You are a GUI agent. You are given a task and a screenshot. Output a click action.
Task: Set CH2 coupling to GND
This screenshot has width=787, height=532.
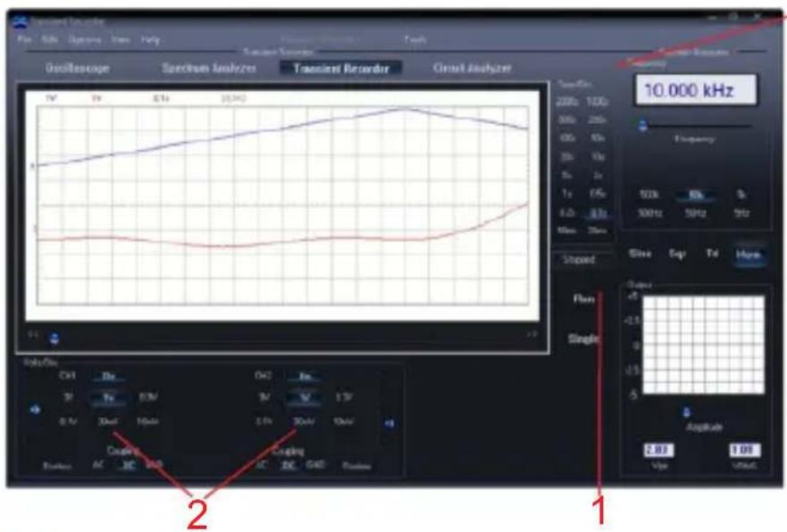pos(315,465)
